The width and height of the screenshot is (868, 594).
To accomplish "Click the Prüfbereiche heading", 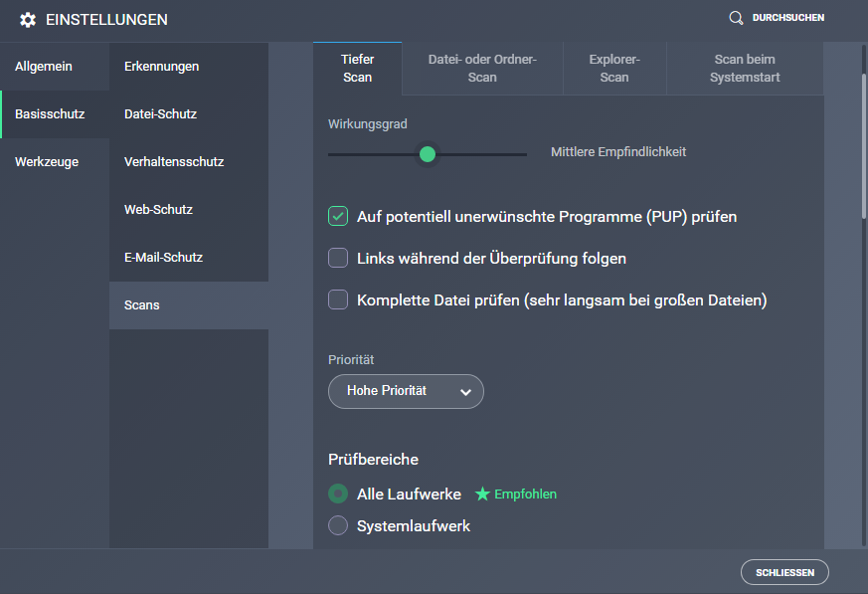I will point(373,460).
